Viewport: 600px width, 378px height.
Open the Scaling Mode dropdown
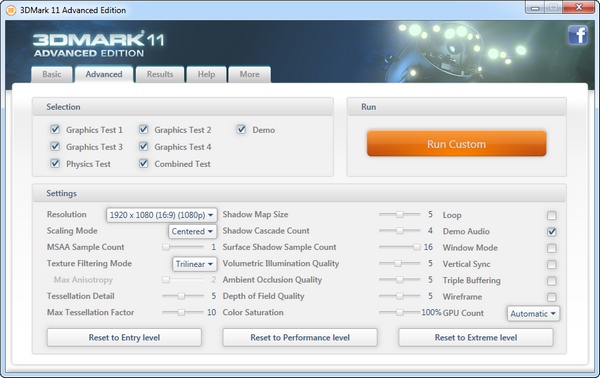[192, 231]
